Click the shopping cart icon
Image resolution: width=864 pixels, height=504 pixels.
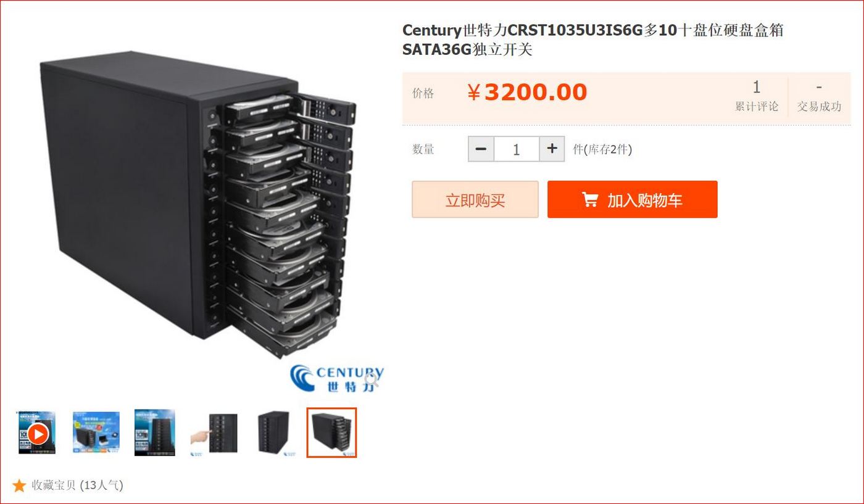coord(590,199)
